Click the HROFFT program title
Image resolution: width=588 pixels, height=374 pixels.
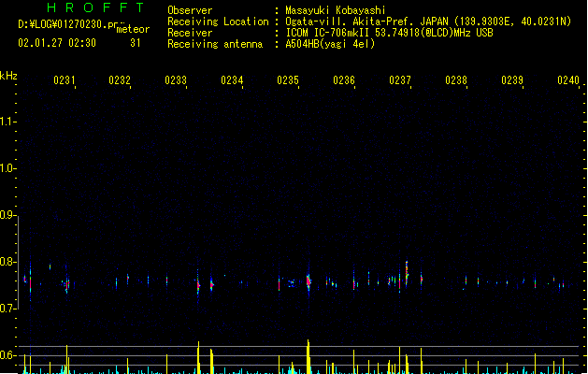(96, 7)
